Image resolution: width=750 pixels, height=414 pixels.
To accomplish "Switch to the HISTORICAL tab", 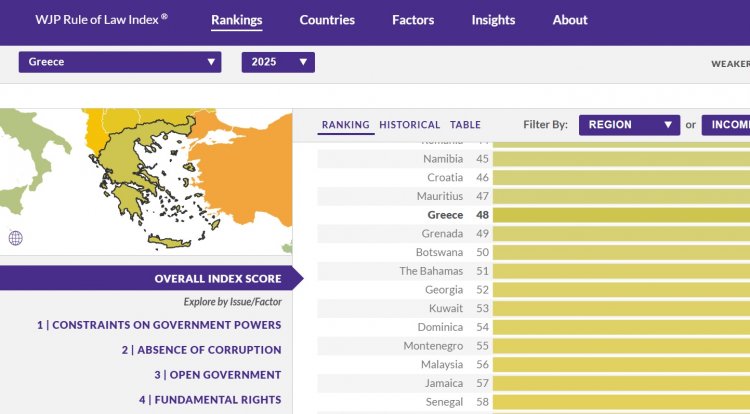I will [409, 125].
